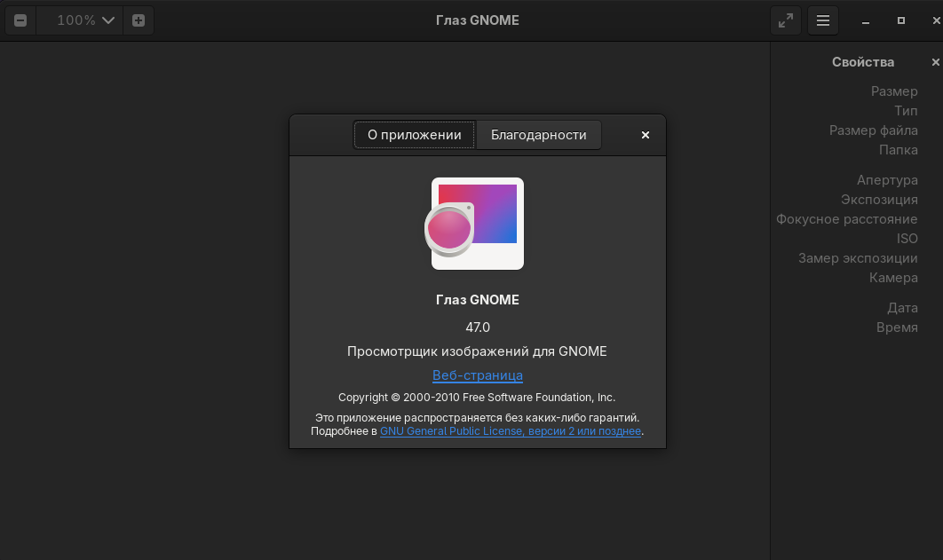Click the ISO label in sidebar
The image size is (943, 560).
click(x=907, y=239)
